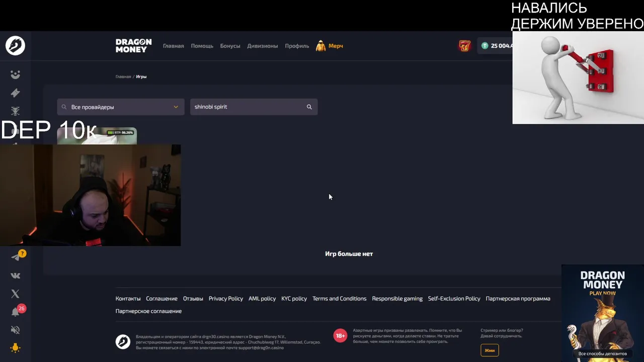Screen dimensions: 644x362
Task: Open the AML policy footer link
Action: coord(262,299)
